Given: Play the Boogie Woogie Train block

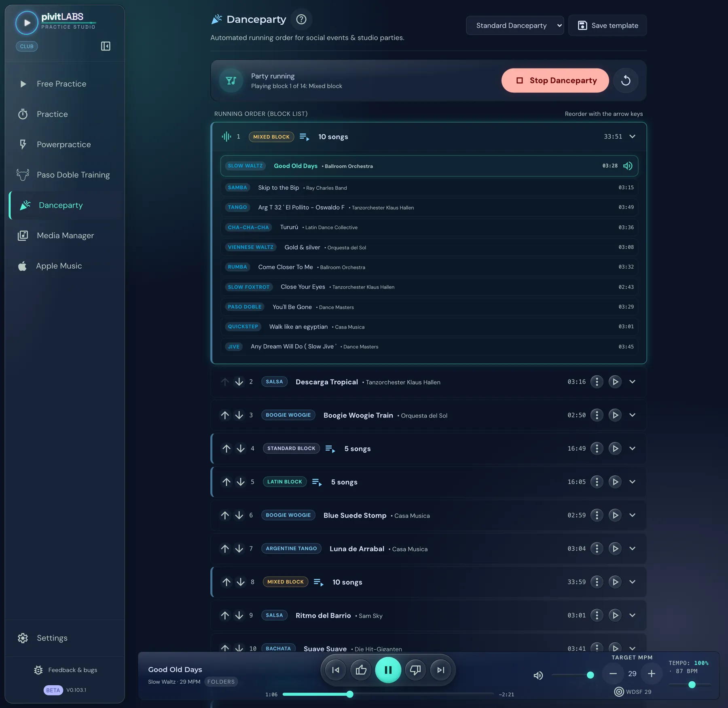Looking at the screenshot, I should coord(615,415).
